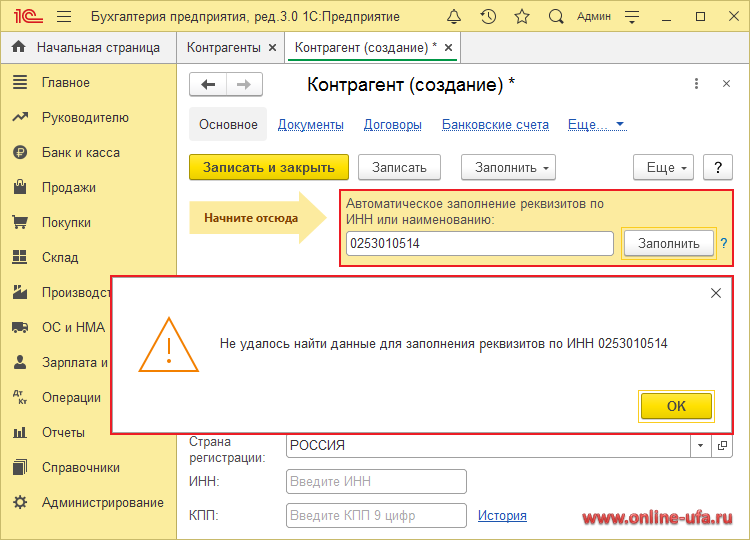Open Склад section

[x=60, y=257]
